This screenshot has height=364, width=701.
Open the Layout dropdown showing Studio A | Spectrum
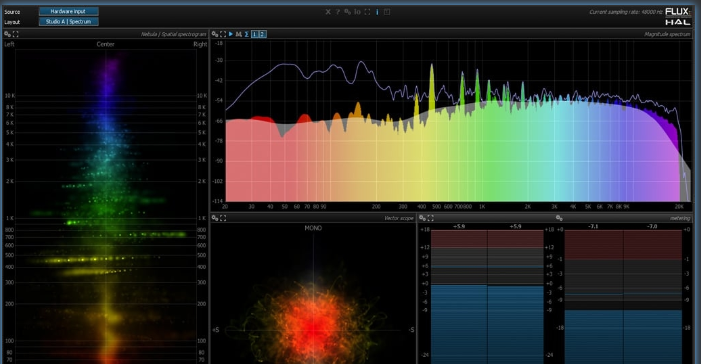(x=68, y=21)
